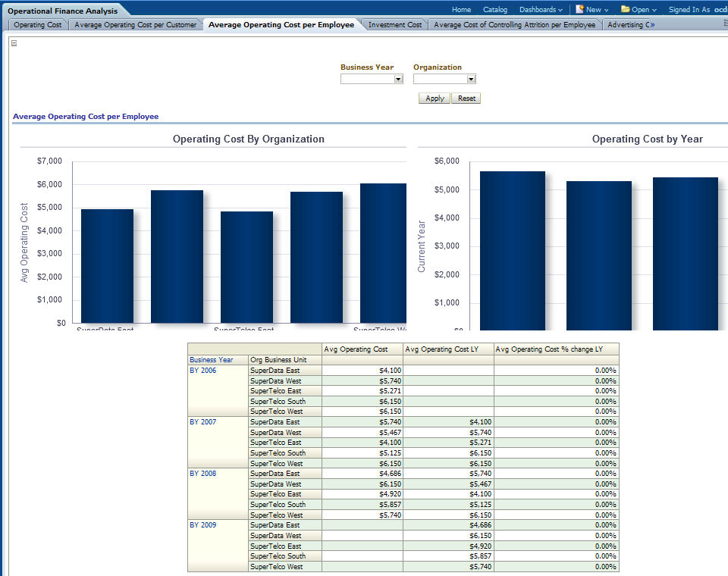
Task: Select SuperTelco East cell under BY 2008
Action: [x=285, y=494]
